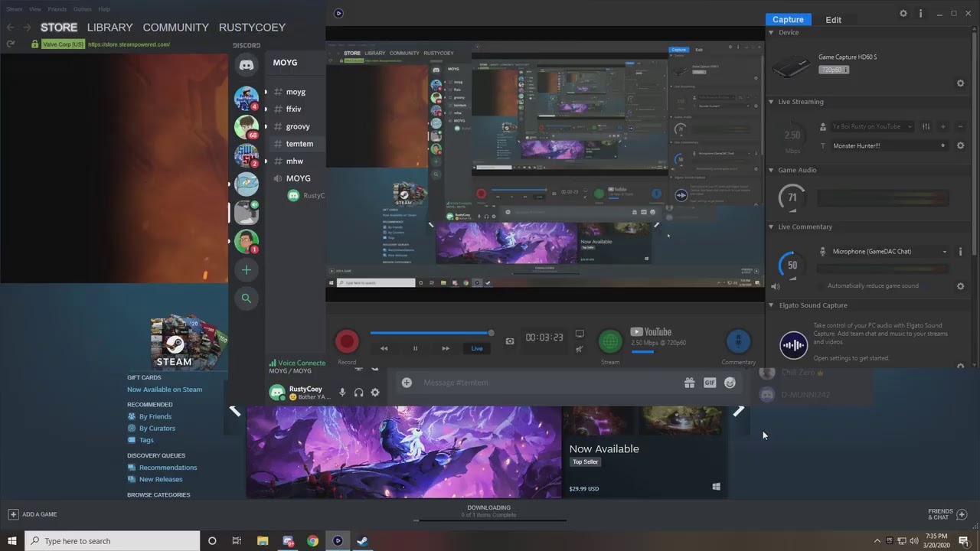
Task: Toggle the fullscreen monitor icon beside timer
Action: point(580,334)
